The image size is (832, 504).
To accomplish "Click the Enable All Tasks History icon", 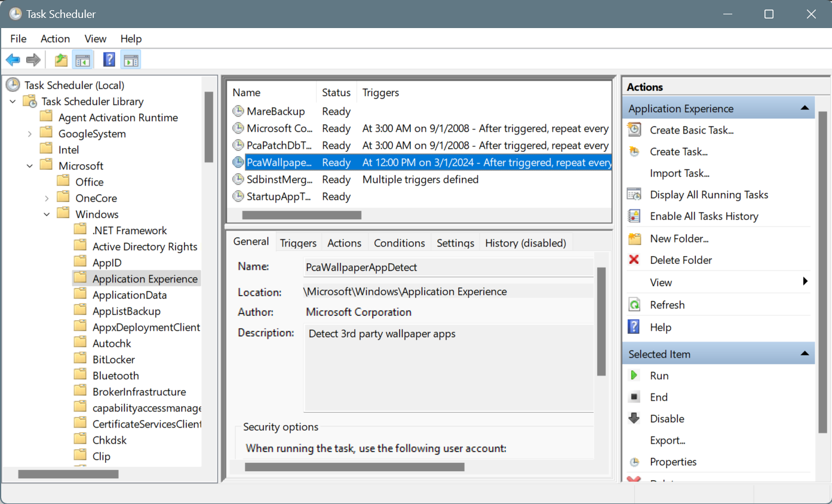I will (634, 216).
